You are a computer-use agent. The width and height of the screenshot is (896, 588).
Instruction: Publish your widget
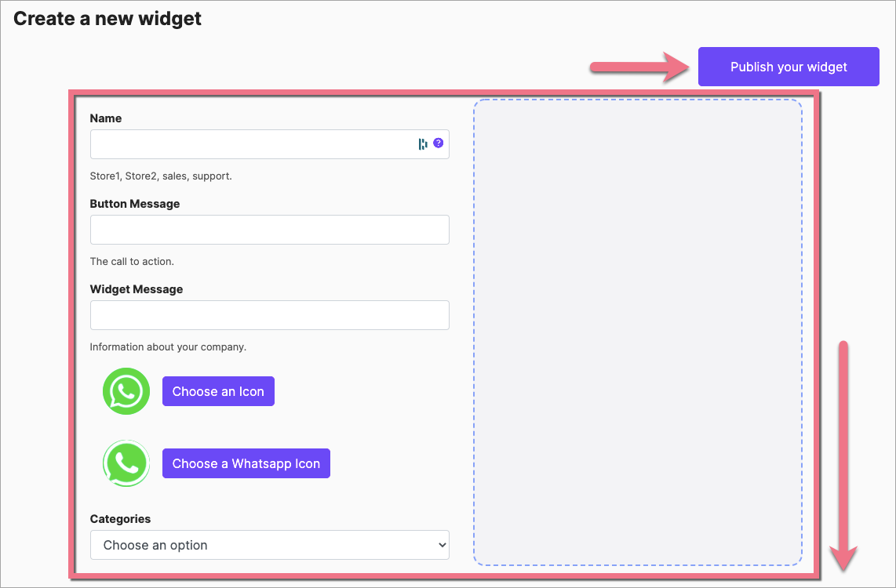coord(789,67)
